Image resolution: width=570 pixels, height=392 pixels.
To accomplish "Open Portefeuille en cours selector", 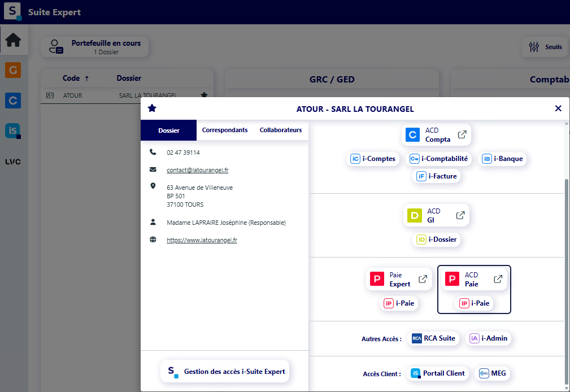I will click(x=94, y=47).
